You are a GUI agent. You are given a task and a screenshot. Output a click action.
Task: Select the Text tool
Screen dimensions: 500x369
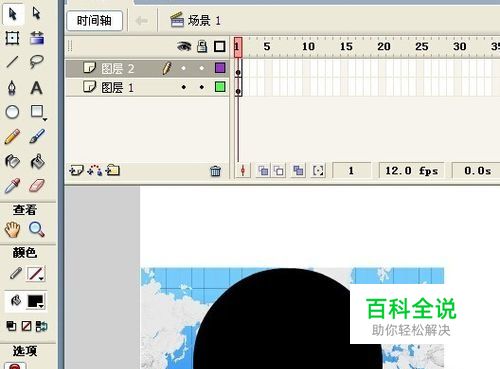(36, 88)
